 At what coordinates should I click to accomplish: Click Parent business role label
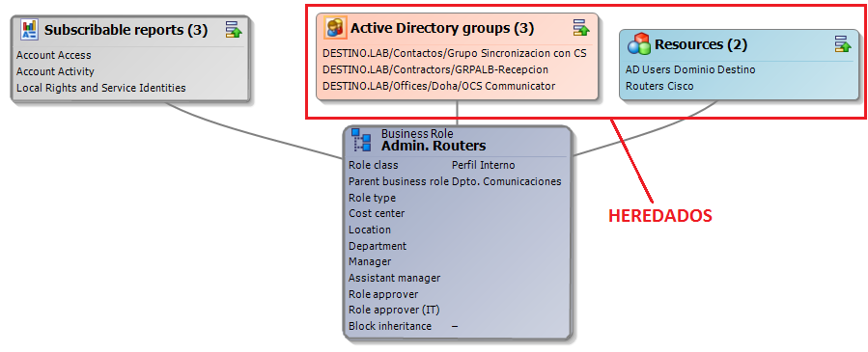pos(399,182)
